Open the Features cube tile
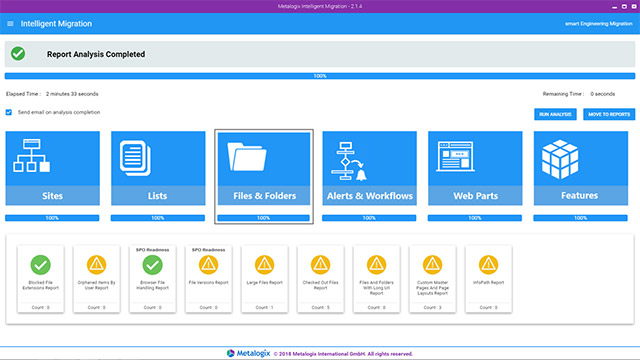640x360 pixels. coord(581,168)
